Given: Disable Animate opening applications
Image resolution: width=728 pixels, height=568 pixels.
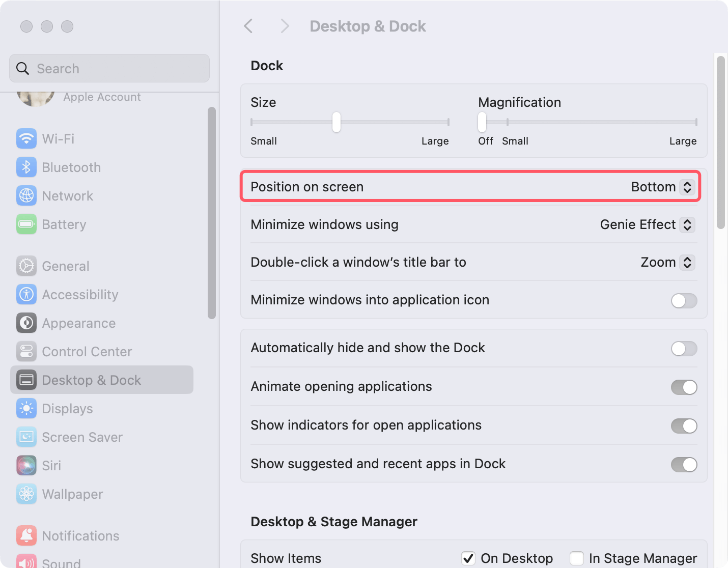Looking at the screenshot, I should [684, 387].
